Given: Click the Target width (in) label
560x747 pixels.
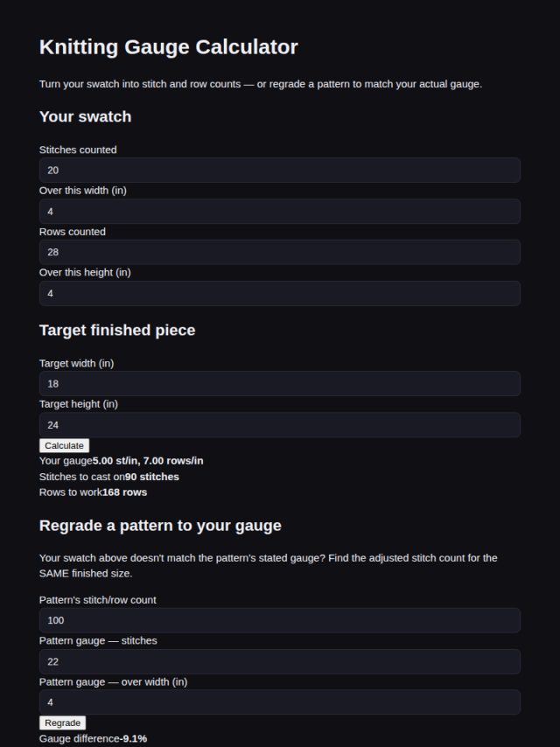Looking at the screenshot, I should click(x=77, y=363).
